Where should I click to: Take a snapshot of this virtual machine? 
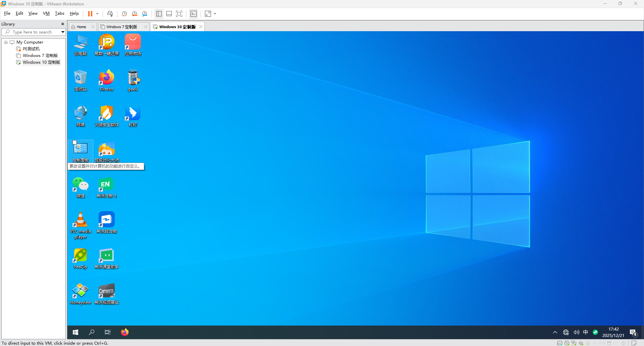pos(124,14)
